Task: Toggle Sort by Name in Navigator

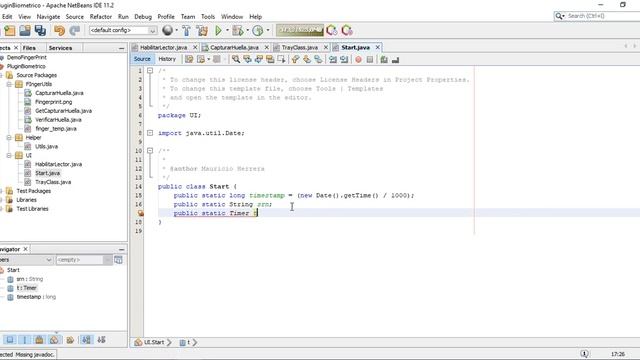Action: click(x=86, y=340)
